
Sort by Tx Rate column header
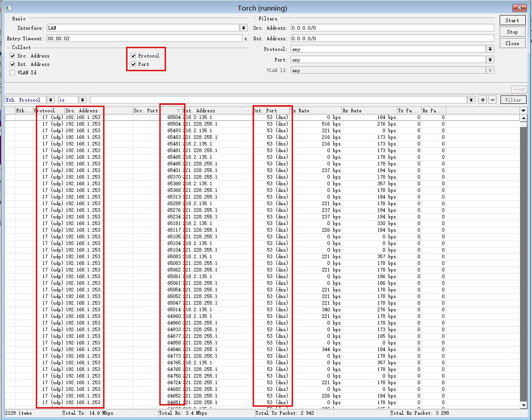coord(316,111)
